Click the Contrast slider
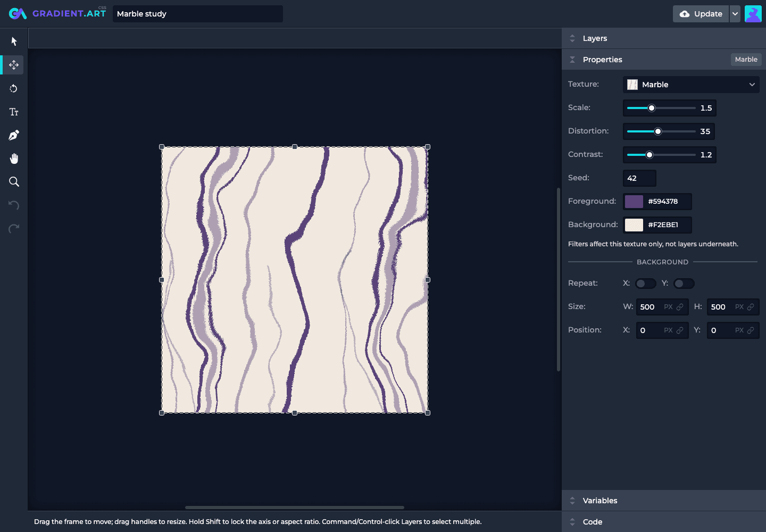 [661, 155]
